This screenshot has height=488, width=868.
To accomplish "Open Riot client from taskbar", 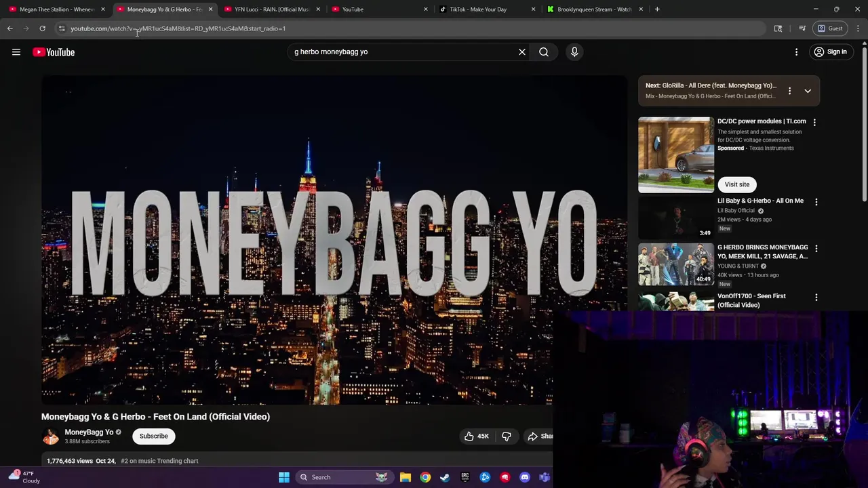I will [505, 477].
